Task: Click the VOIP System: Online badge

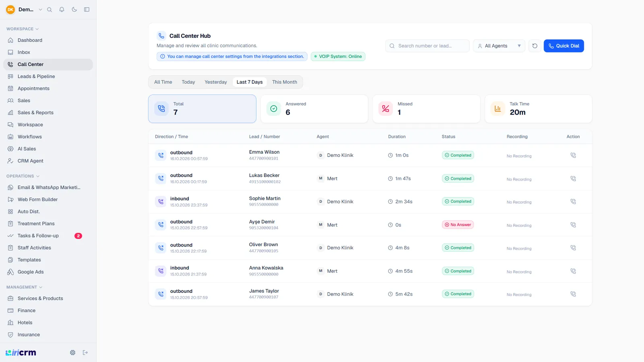Action: point(338,57)
